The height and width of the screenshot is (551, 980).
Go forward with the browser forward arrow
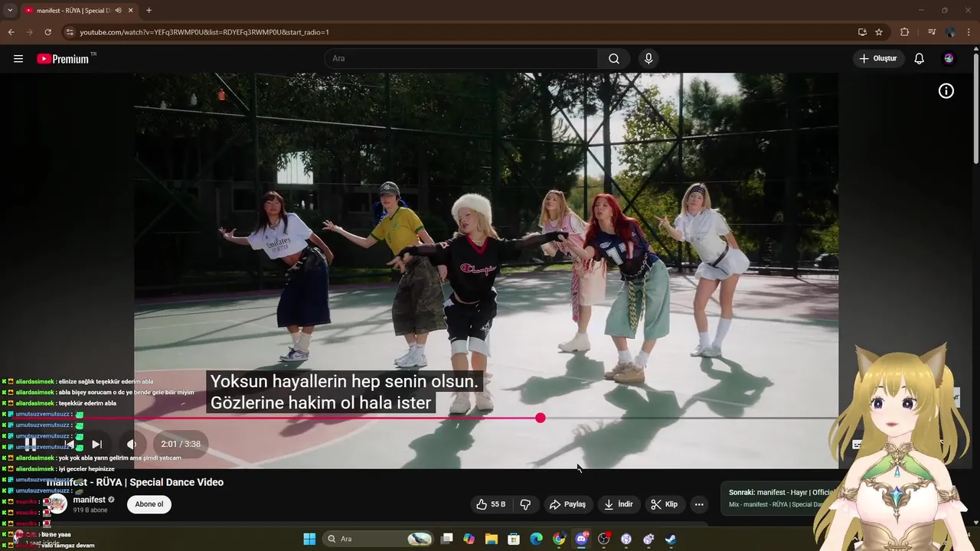click(x=29, y=32)
